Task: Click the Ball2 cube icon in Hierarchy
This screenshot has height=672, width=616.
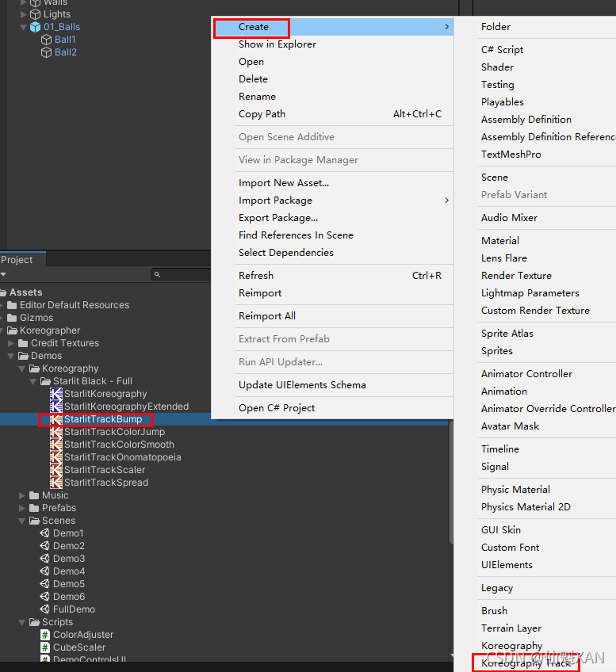Action: tap(46, 52)
